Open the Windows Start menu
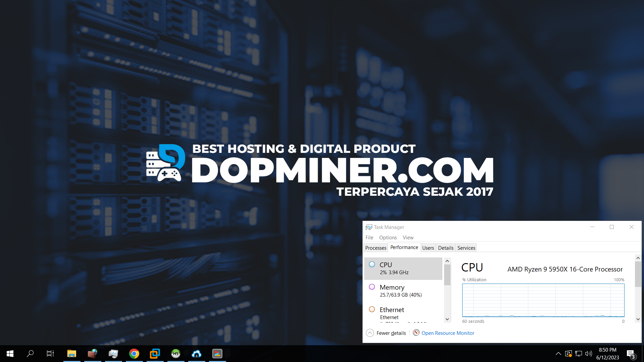 click(x=10, y=354)
